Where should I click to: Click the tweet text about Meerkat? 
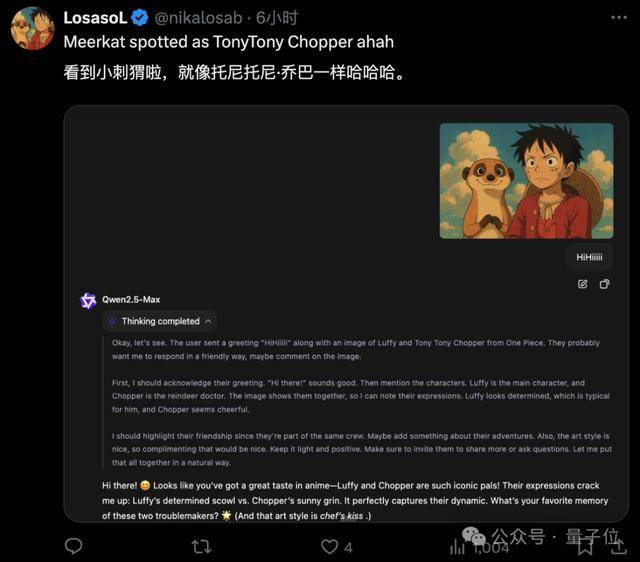tap(228, 43)
